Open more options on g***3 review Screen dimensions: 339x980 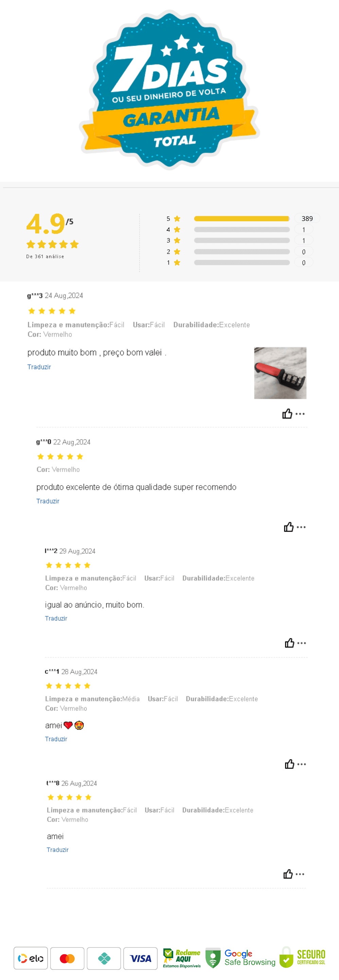(x=300, y=414)
